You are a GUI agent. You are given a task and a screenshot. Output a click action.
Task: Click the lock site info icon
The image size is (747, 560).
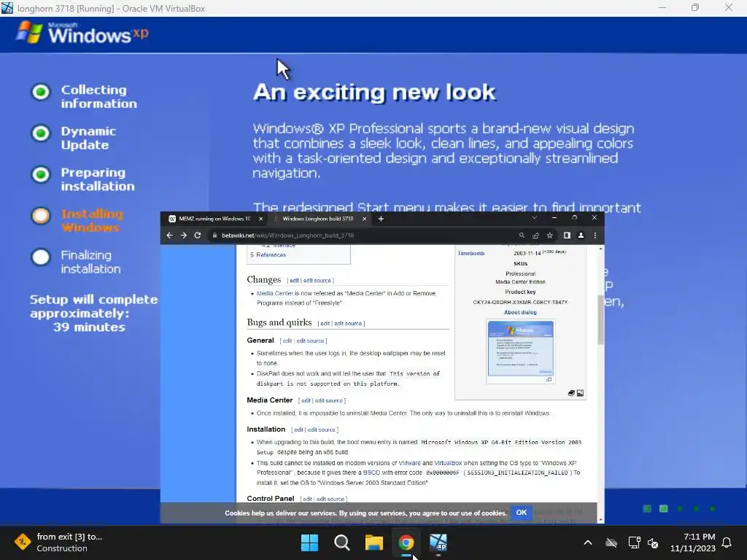pos(214,236)
